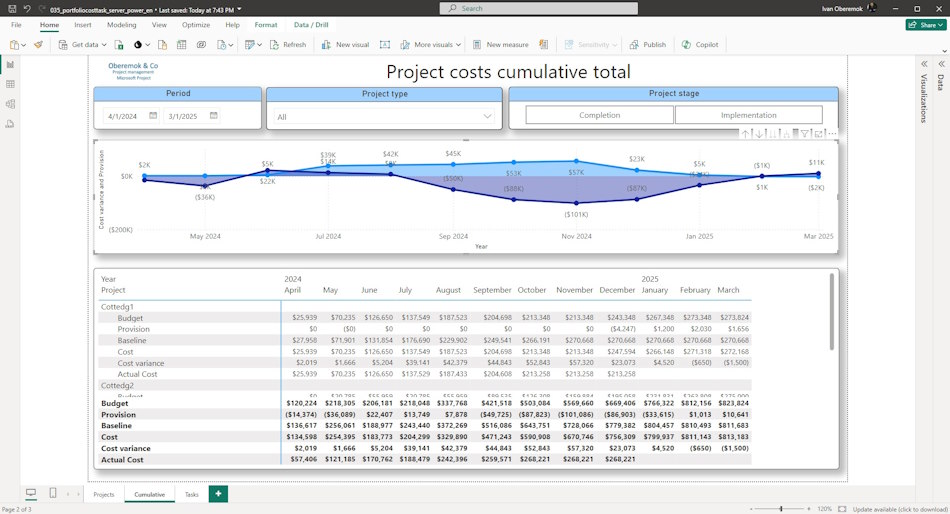This screenshot has width=950, height=514.
Task: Click the Dataverse icon
Action: coord(201,45)
